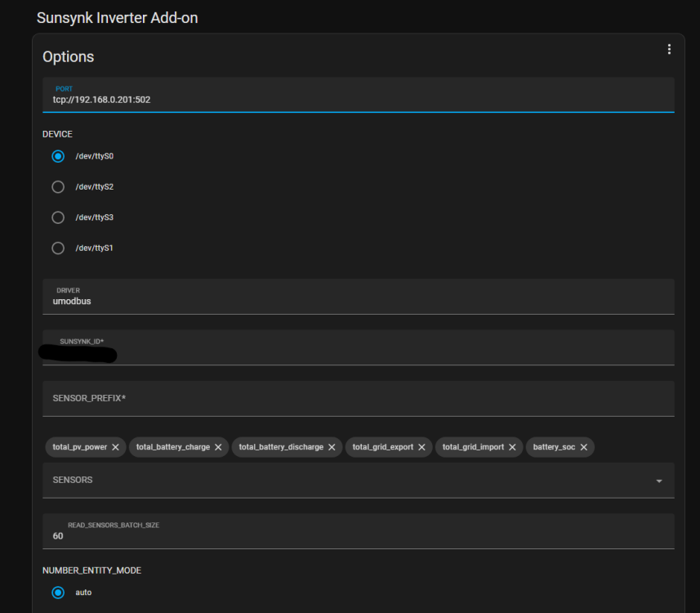Focus the PORT input field

coord(358,95)
